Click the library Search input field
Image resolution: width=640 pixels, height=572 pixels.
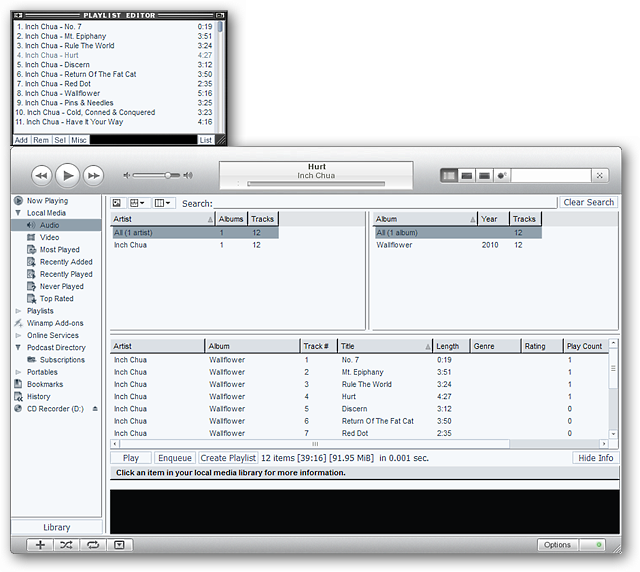[385, 203]
